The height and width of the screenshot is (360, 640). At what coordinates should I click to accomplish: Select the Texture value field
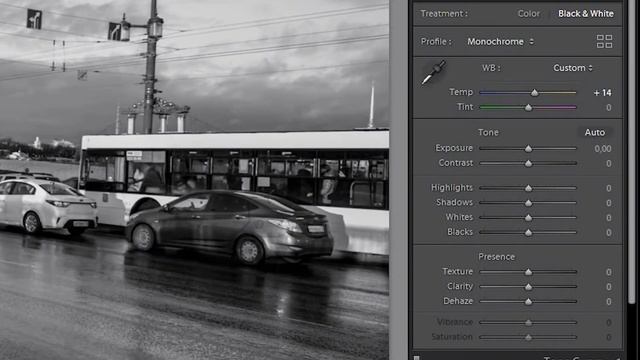[608, 272]
